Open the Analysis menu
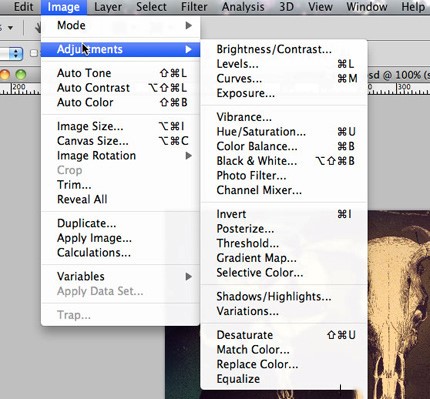The width and height of the screenshot is (430, 399). [243, 7]
